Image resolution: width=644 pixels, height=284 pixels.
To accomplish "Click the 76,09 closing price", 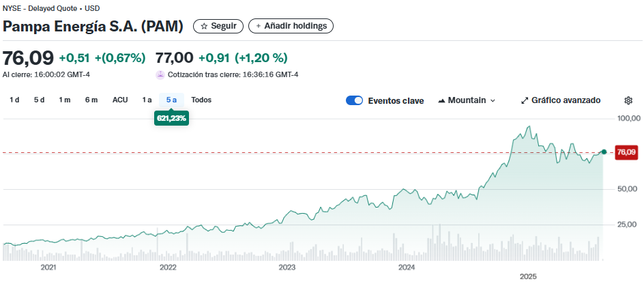I will pyautogui.click(x=29, y=58).
